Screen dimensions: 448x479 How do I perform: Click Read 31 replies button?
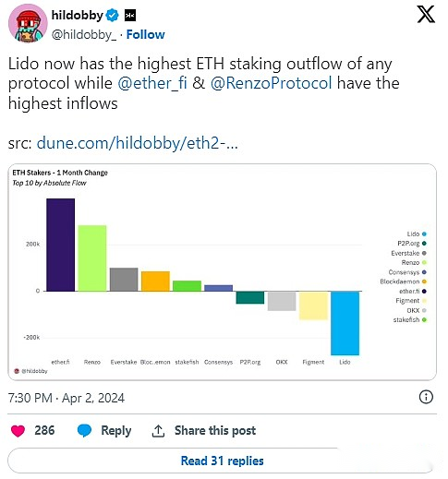(x=222, y=461)
